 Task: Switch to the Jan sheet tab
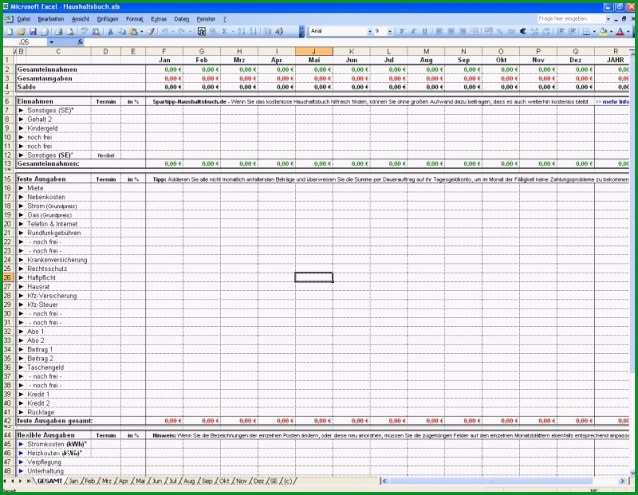[74, 481]
